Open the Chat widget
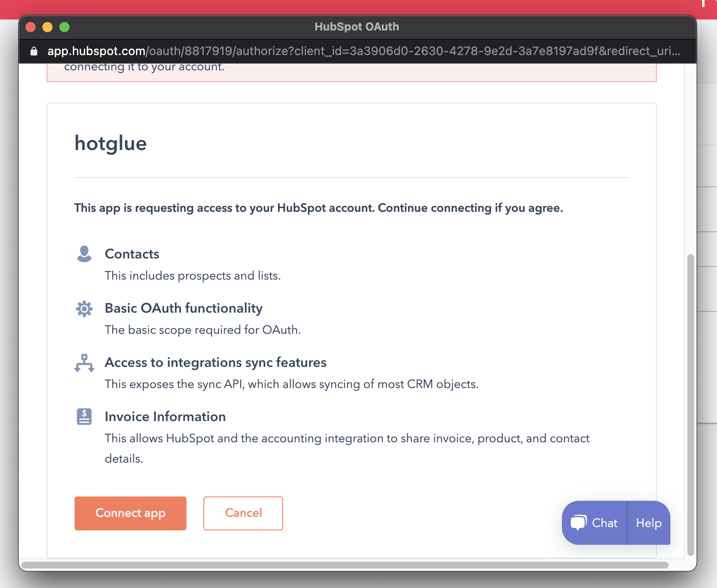Screen dimensions: 717x588 point(595,523)
